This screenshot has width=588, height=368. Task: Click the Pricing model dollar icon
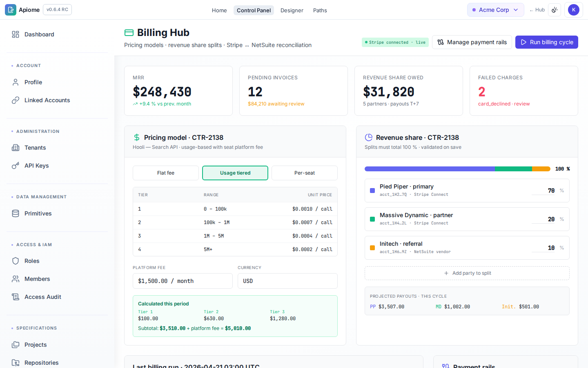pos(137,138)
